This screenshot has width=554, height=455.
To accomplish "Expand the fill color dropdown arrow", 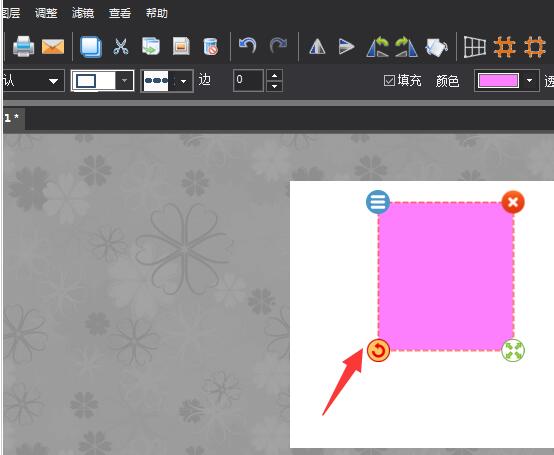I will click(x=529, y=81).
